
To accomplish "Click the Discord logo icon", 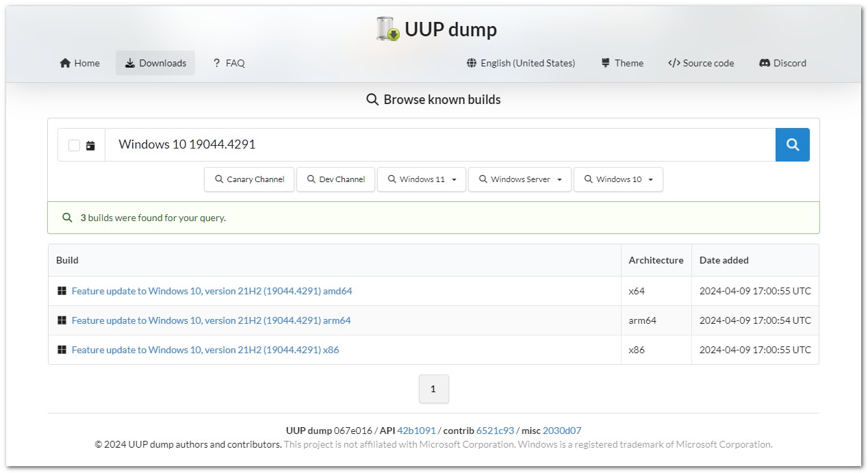I will pyautogui.click(x=765, y=63).
